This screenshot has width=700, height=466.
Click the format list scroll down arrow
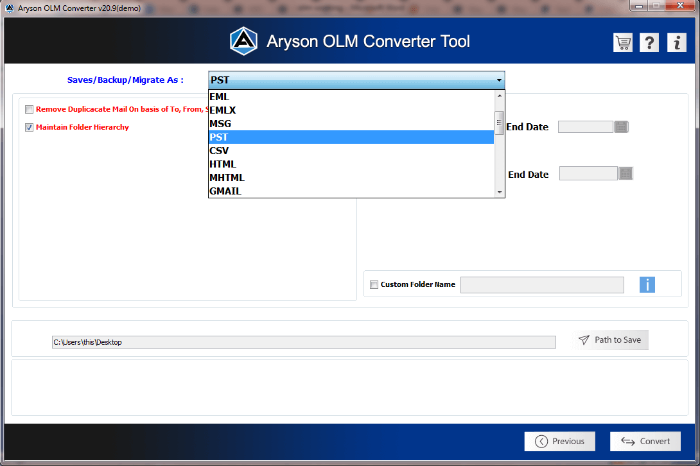point(500,192)
